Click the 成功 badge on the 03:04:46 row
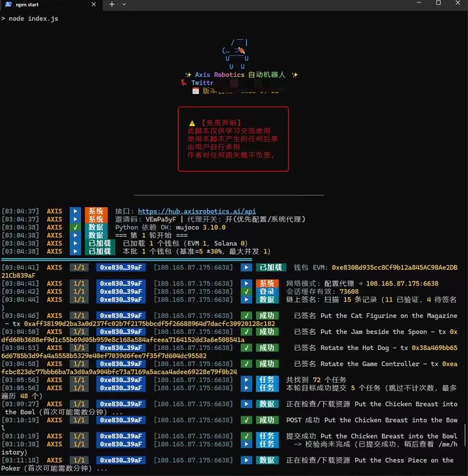The image size is (468, 476). point(267,316)
